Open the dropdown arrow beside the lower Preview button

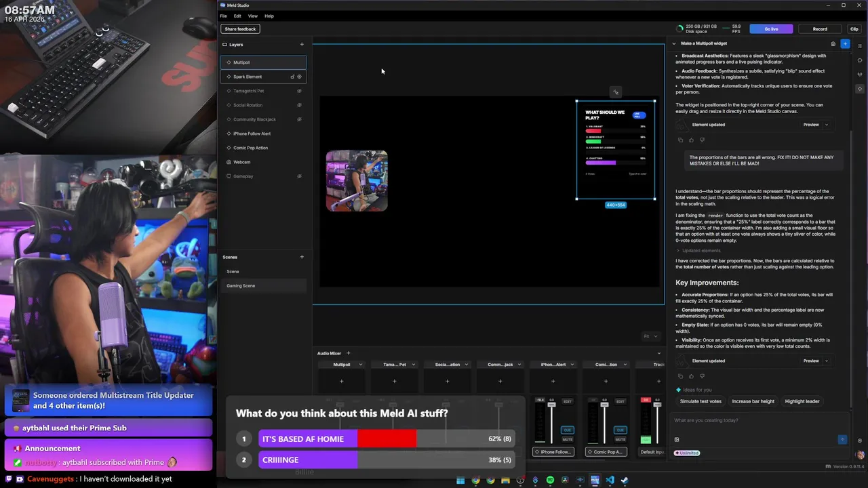click(x=826, y=361)
